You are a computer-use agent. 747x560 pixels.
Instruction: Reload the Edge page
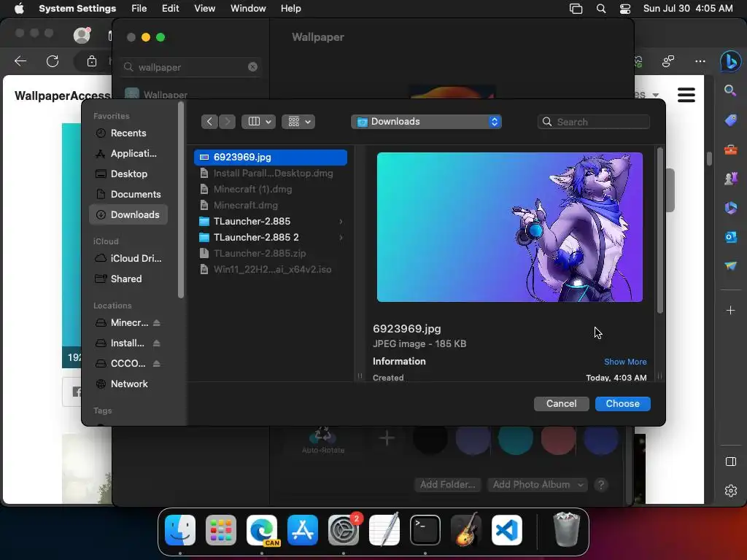pos(53,61)
